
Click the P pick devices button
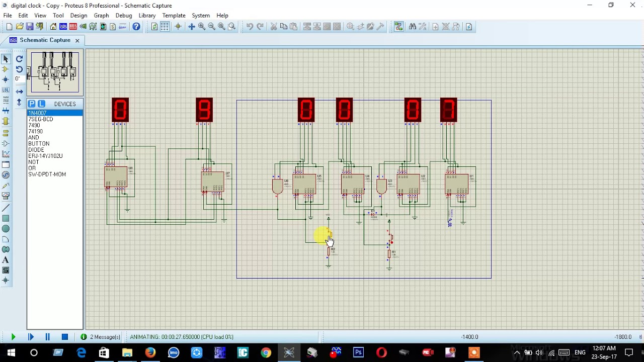[32, 104]
